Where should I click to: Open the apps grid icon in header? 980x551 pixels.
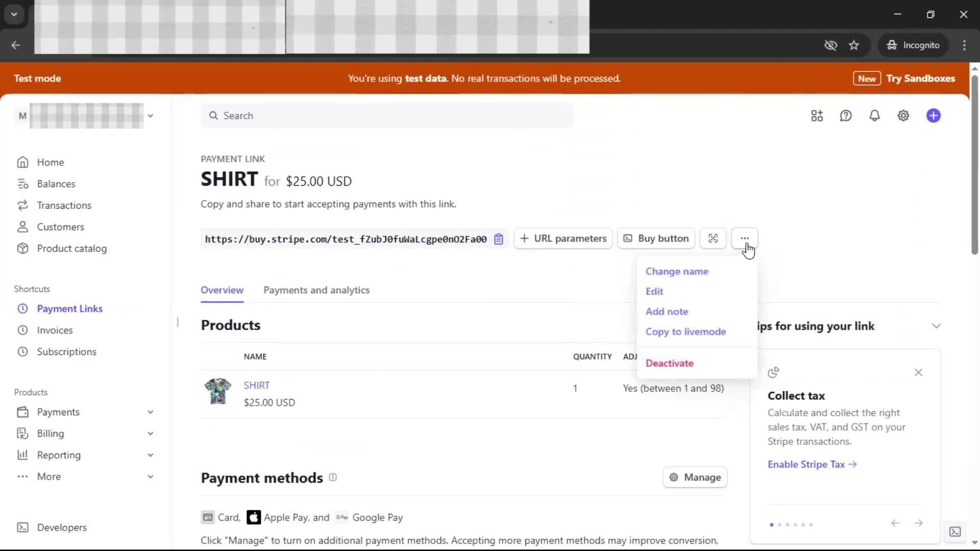pos(817,116)
